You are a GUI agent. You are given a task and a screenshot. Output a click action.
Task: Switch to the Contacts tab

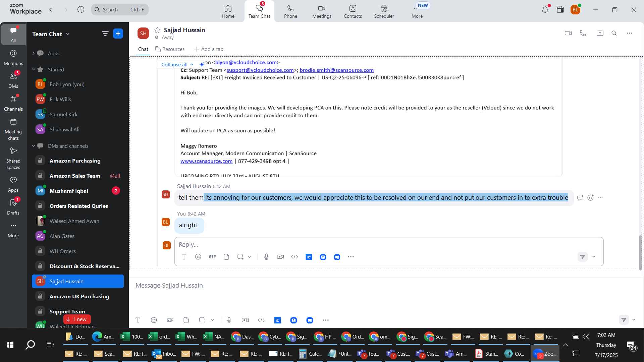click(353, 11)
